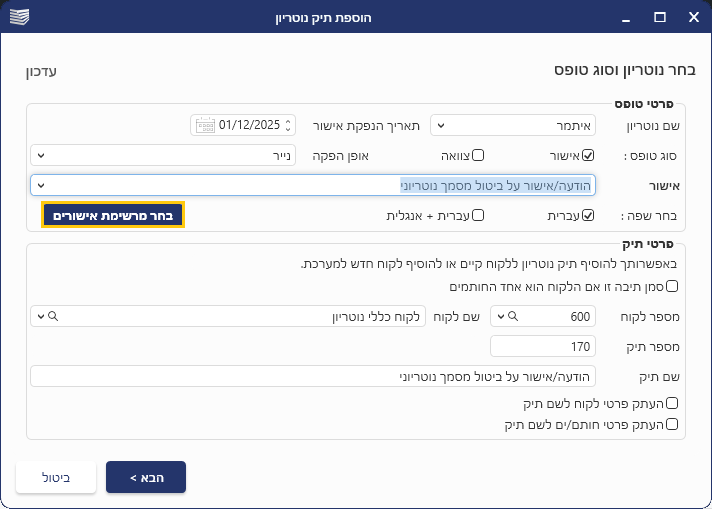Open the שם נוטריון dropdown
The image size is (712, 509).
click(441, 125)
